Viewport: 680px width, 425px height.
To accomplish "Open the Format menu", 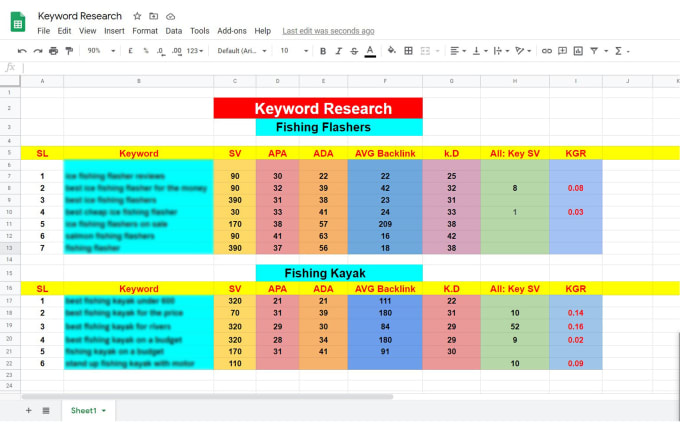I will pos(145,31).
